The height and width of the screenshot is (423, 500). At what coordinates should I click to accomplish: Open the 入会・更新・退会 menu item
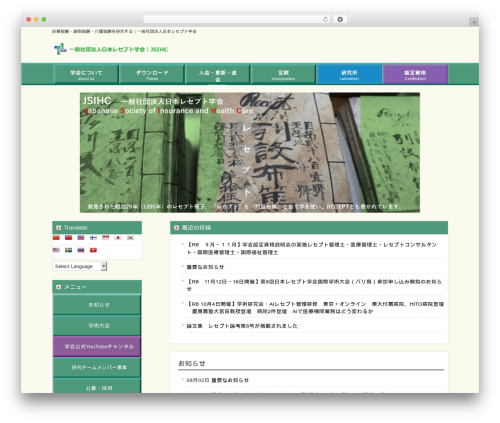click(x=217, y=74)
